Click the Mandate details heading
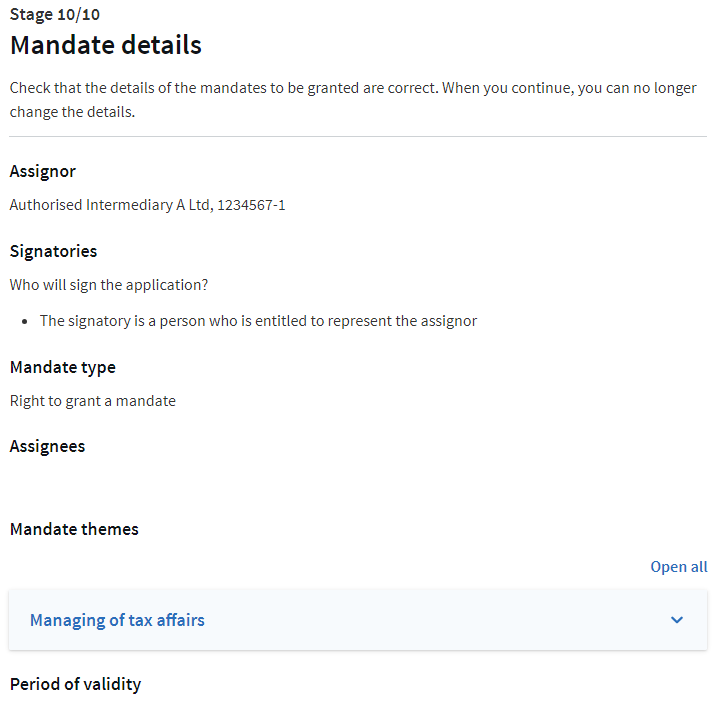This screenshot has height=715, width=714. coord(105,45)
